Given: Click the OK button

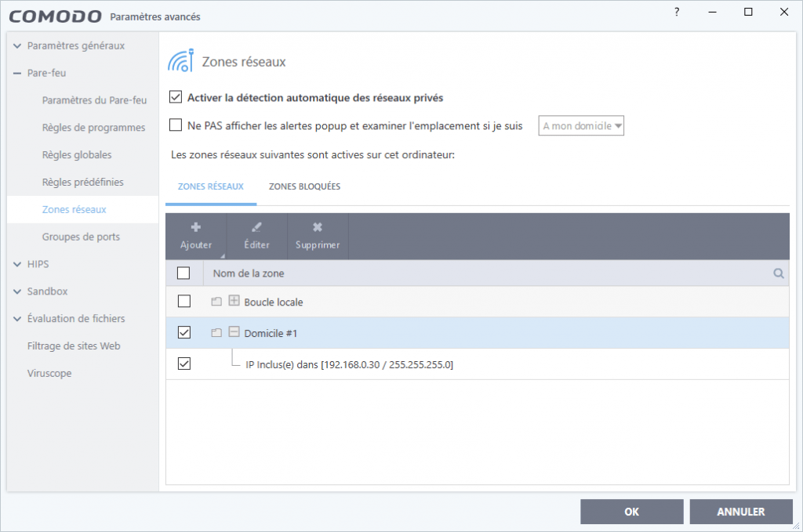Looking at the screenshot, I should (x=631, y=512).
